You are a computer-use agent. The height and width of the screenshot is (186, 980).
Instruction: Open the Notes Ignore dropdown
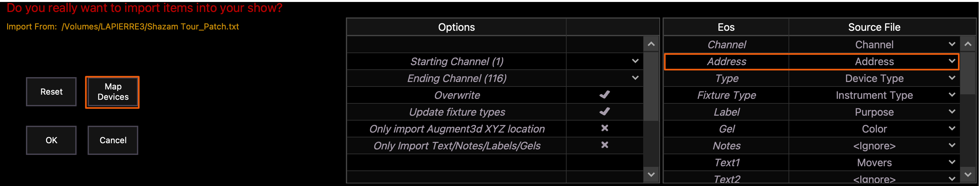pos(951,145)
